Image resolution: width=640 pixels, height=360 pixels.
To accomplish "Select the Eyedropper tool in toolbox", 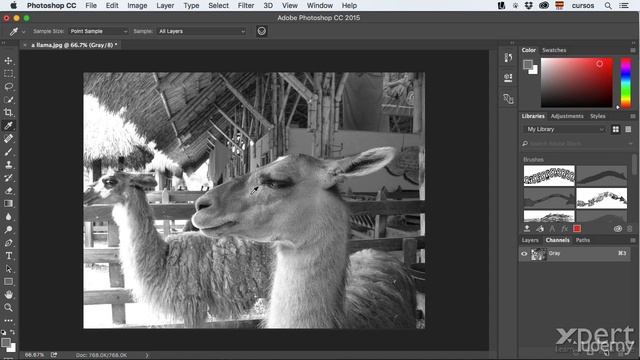I will (x=8, y=126).
